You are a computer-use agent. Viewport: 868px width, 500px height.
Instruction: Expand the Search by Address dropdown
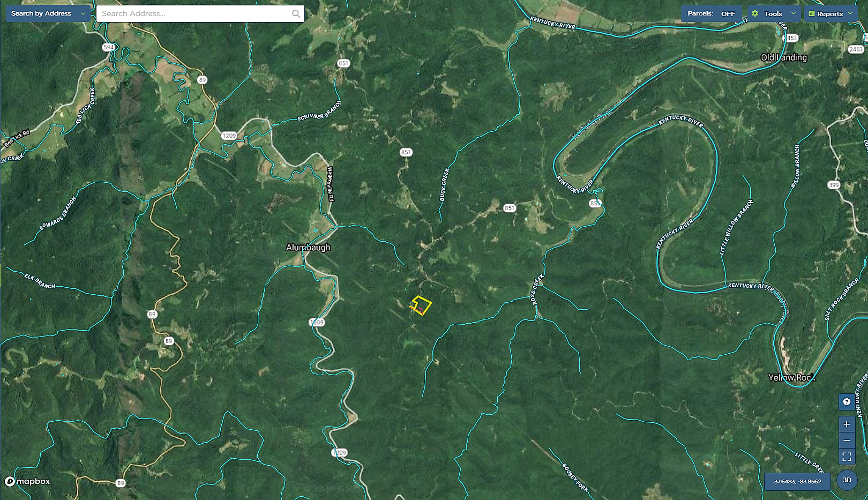tap(48, 13)
